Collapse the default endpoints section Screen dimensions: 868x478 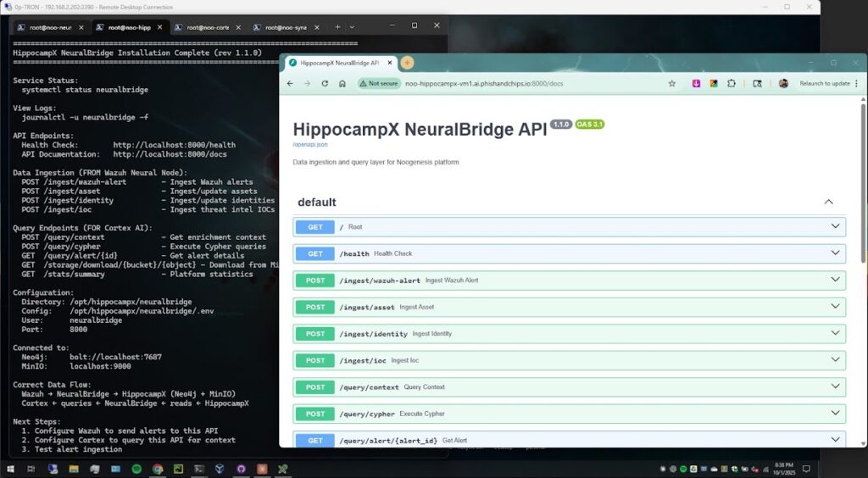(x=829, y=203)
